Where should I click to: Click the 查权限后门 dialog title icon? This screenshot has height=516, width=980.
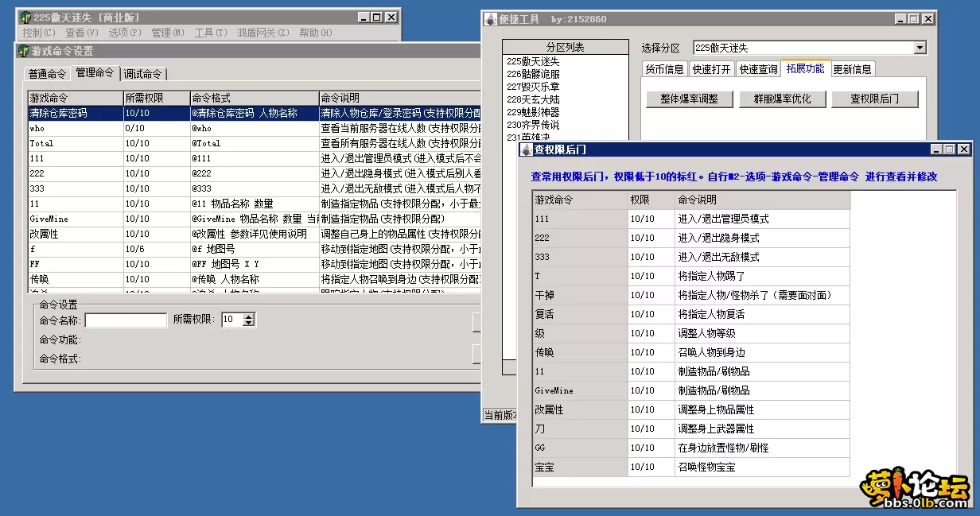click(x=527, y=149)
